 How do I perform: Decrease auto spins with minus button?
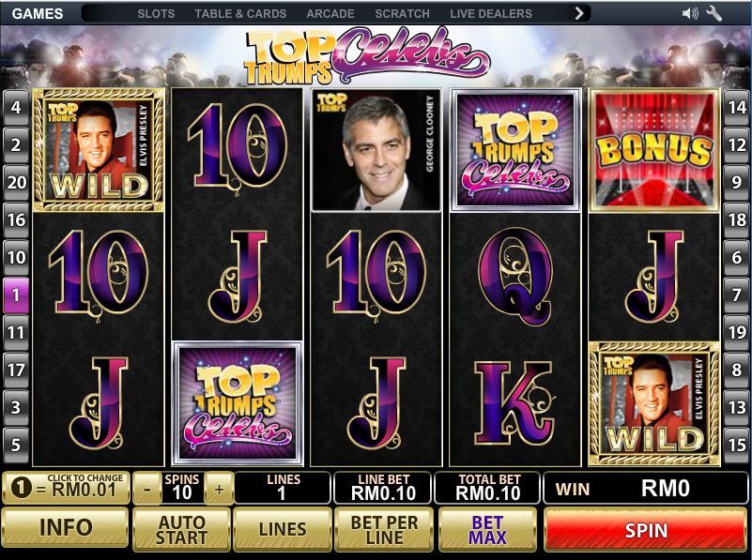[x=147, y=489]
